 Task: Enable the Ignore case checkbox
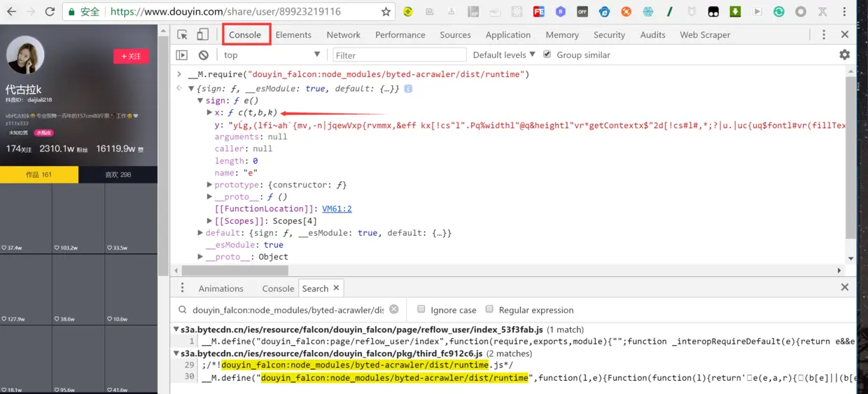click(421, 309)
